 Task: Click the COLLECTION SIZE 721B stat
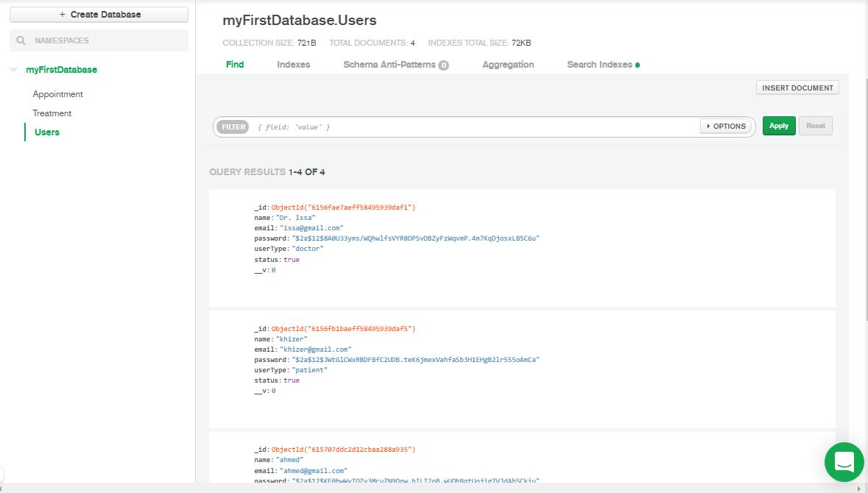click(x=269, y=43)
